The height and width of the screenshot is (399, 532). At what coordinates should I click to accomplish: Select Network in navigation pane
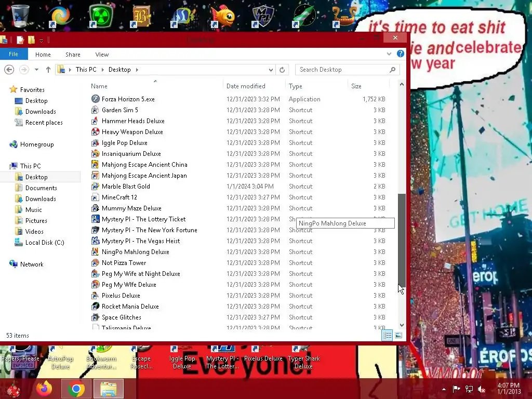(x=32, y=264)
